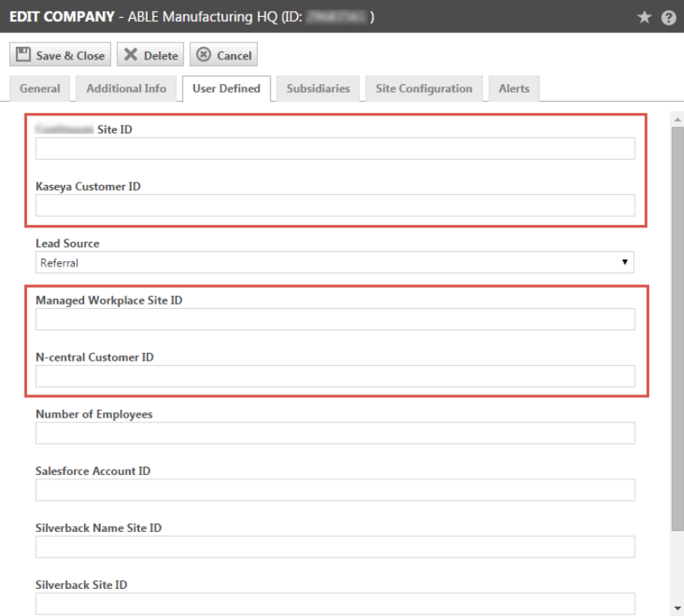Click the vertical scrollbar thumb

(x=676, y=322)
